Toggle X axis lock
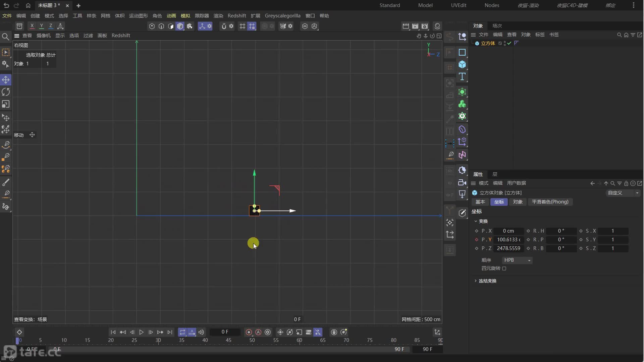This screenshot has width=644, height=362. (32, 26)
